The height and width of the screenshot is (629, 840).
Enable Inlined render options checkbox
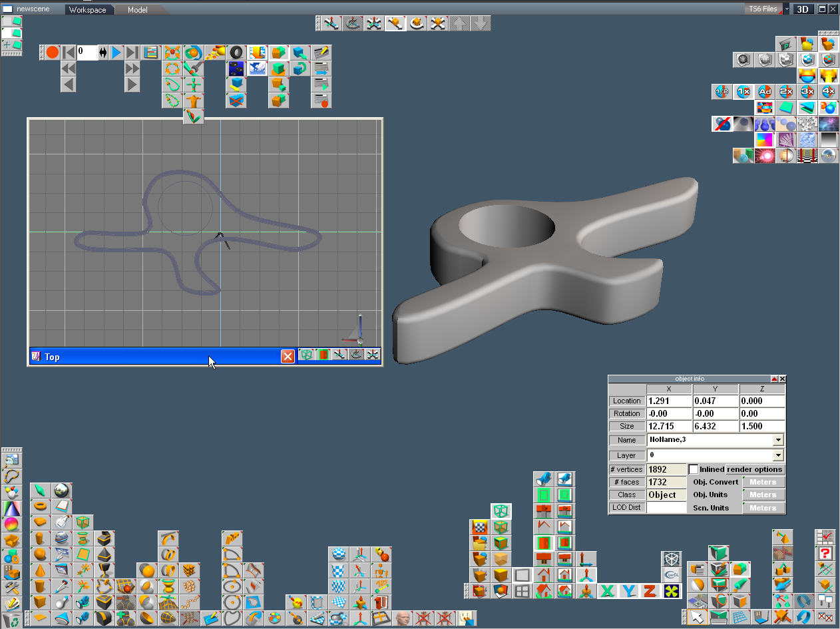(x=693, y=469)
